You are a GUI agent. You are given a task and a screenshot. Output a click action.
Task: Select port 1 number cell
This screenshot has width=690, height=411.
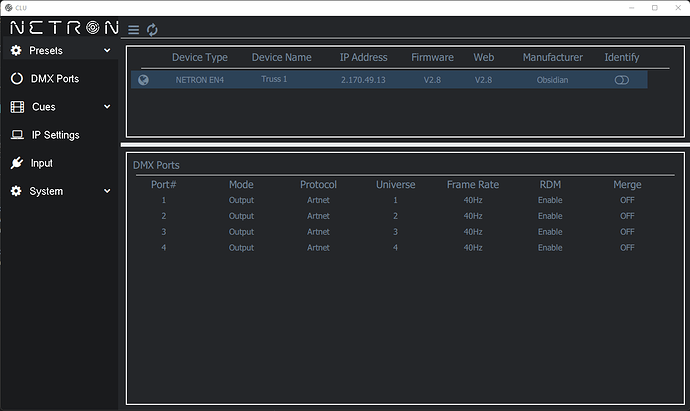click(164, 200)
